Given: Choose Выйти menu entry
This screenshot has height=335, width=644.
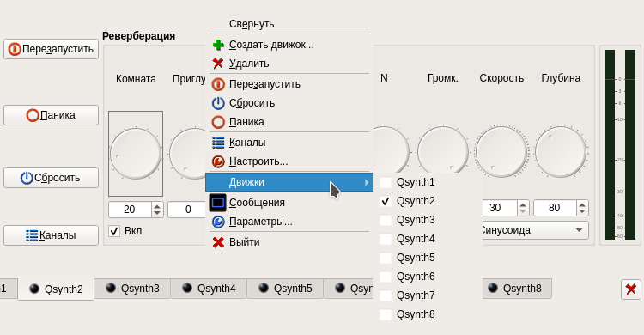Looking at the screenshot, I should [x=289, y=242].
